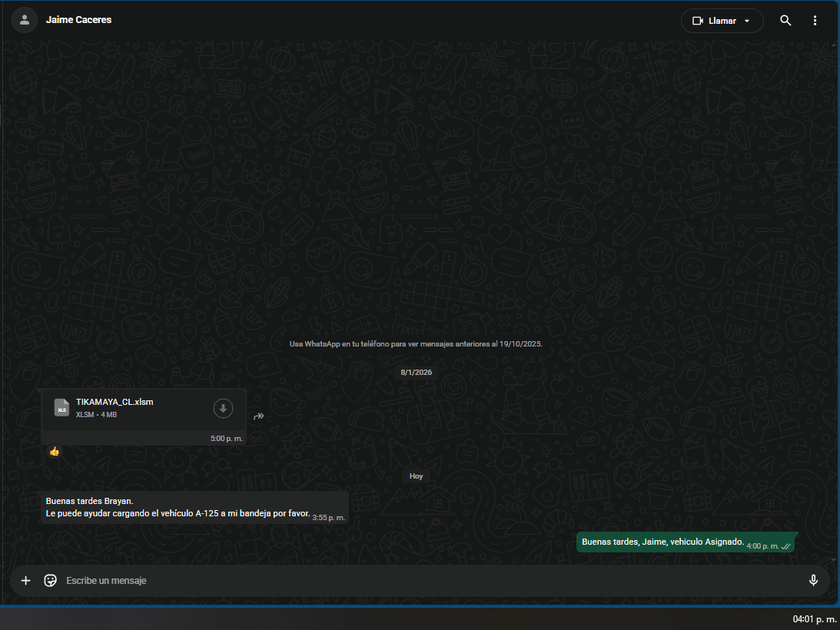Expand the Llamar dropdown arrow
The image size is (840, 630).
(x=747, y=21)
